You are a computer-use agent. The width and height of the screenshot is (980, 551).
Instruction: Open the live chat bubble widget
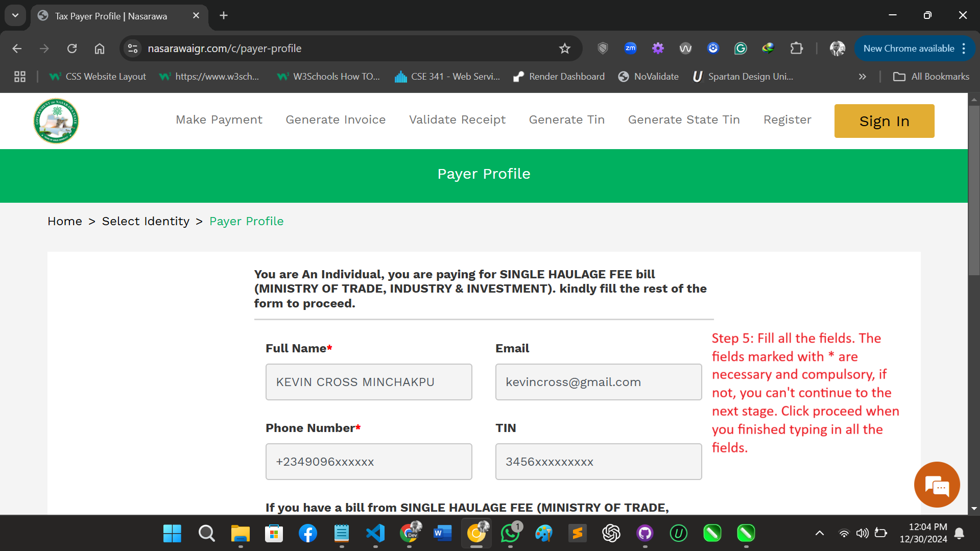tap(937, 485)
